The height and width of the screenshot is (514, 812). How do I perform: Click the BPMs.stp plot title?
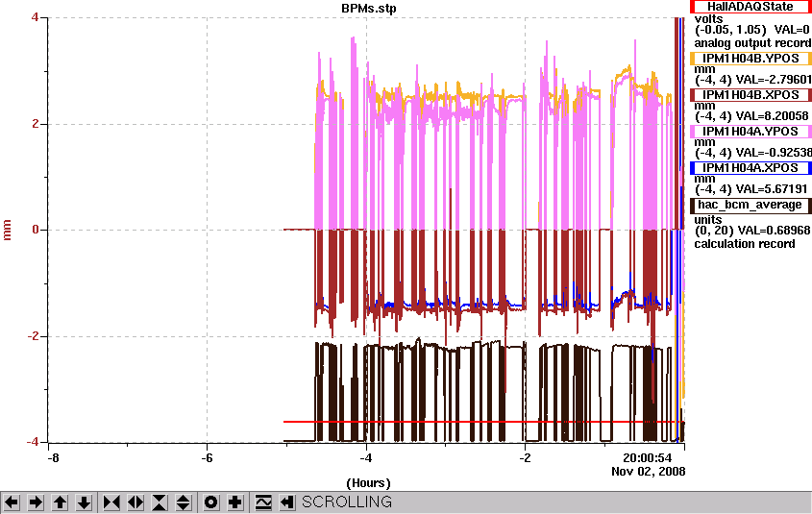369,9
